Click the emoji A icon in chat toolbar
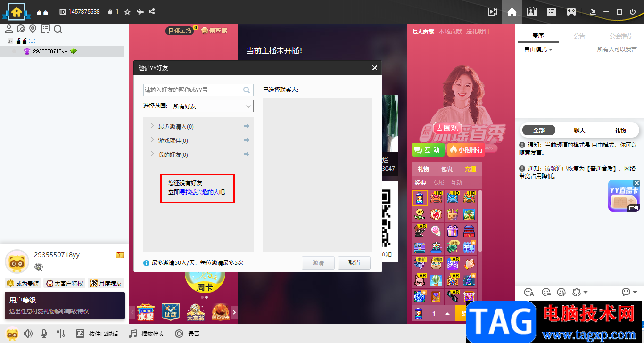644x343 pixels. point(529,292)
